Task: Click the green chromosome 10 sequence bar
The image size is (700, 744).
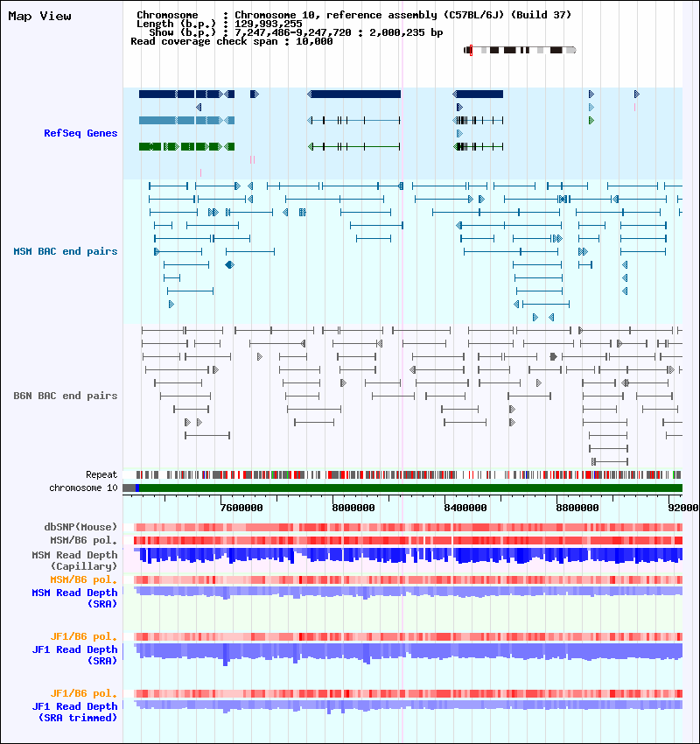Action: [410, 488]
